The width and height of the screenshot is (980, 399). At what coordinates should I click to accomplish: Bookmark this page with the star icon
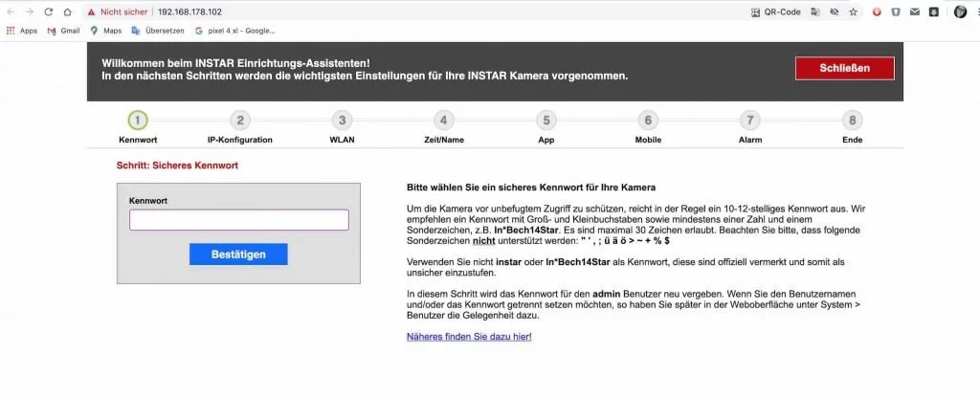[x=853, y=11]
